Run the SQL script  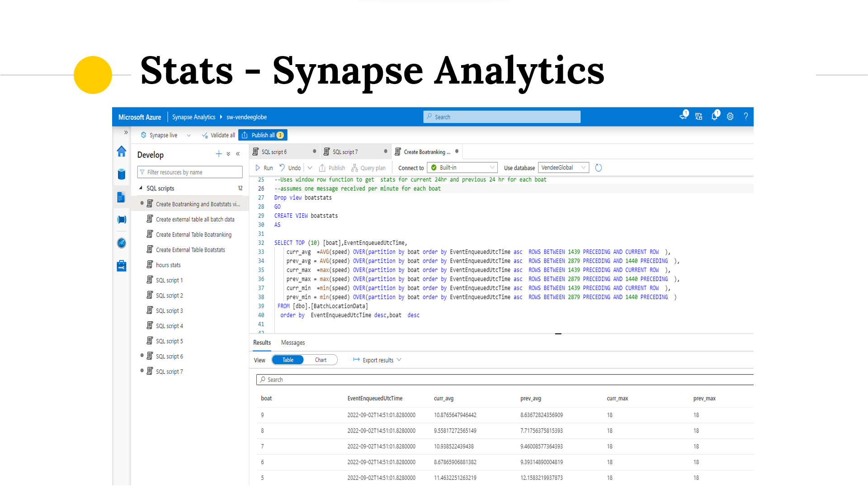[x=264, y=168]
